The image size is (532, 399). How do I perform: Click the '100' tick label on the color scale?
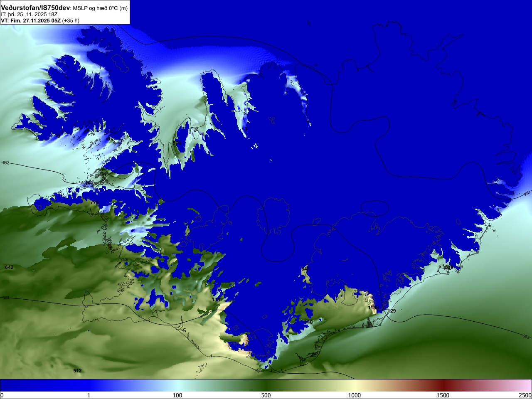coord(177,395)
